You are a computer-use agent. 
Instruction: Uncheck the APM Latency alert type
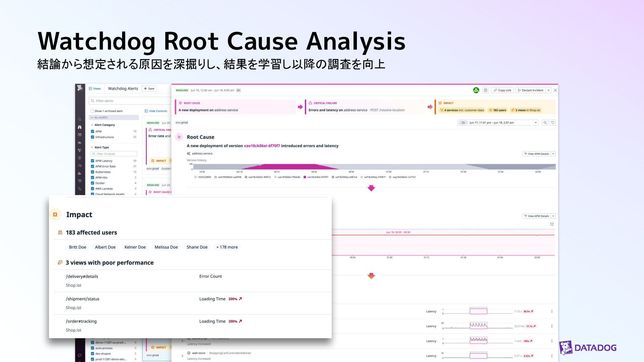(92, 161)
